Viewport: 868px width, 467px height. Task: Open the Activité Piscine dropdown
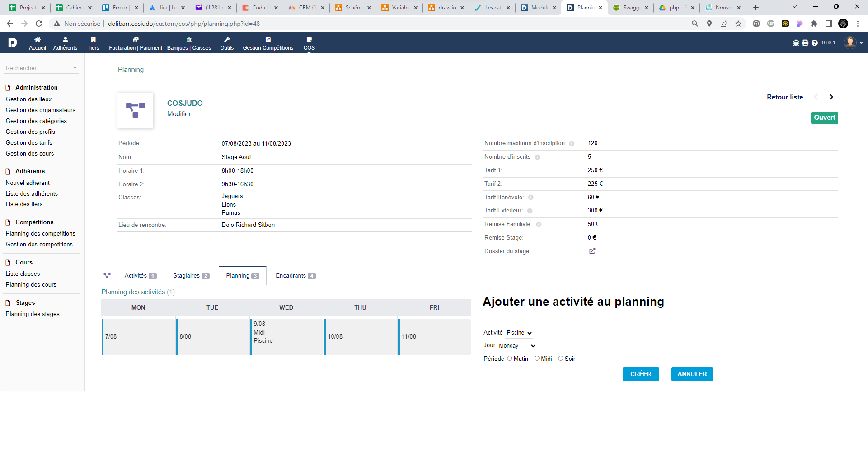tap(519, 333)
